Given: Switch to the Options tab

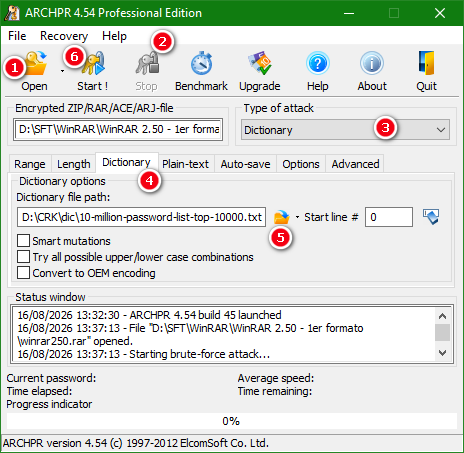Looking at the screenshot, I should 301,164.
